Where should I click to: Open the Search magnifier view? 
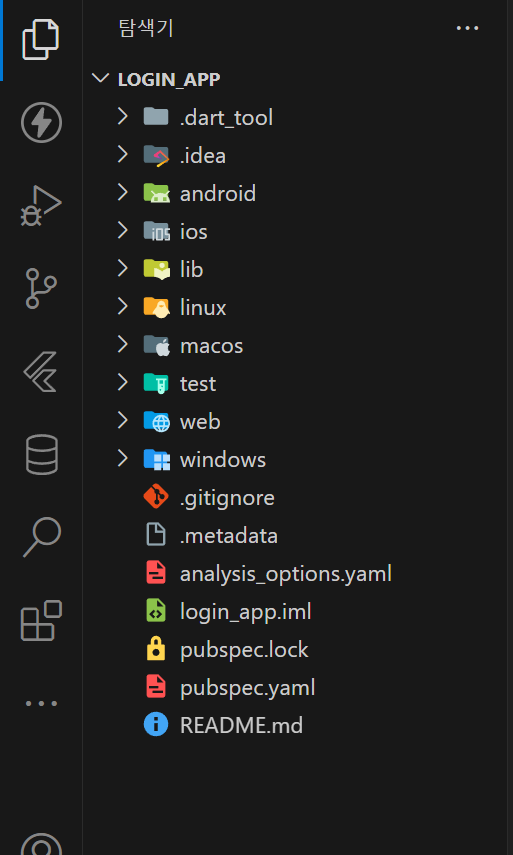click(41, 537)
